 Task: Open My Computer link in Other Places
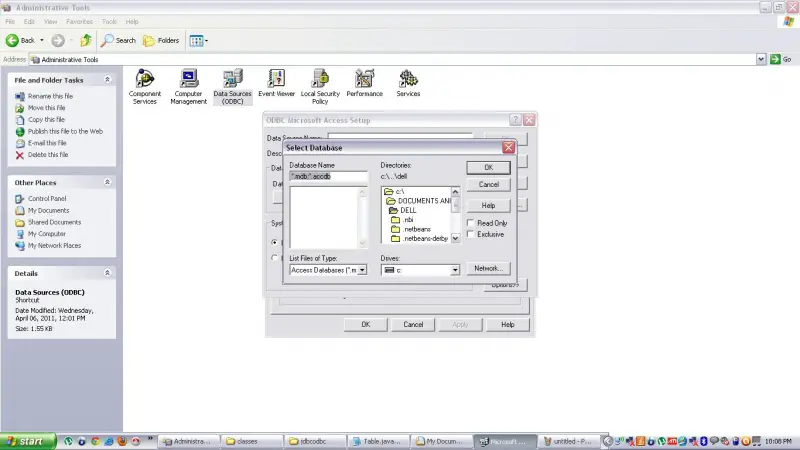(x=46, y=234)
